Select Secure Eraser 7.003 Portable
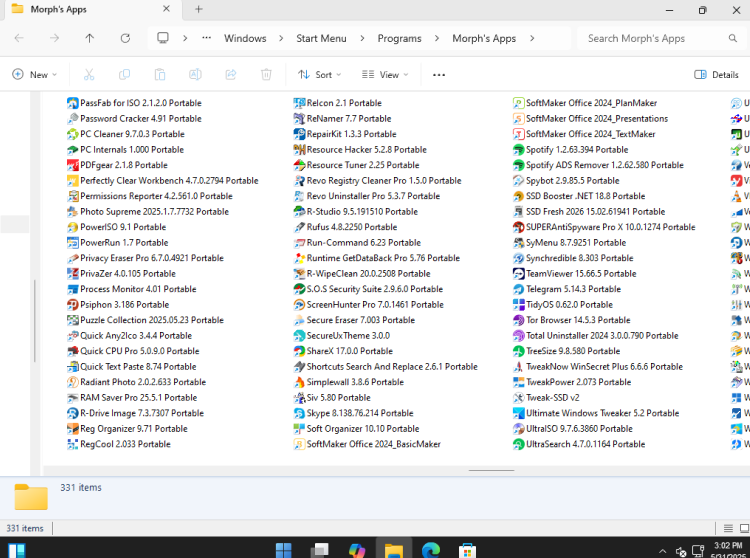Viewport: 750px width, 558px height. [354, 320]
